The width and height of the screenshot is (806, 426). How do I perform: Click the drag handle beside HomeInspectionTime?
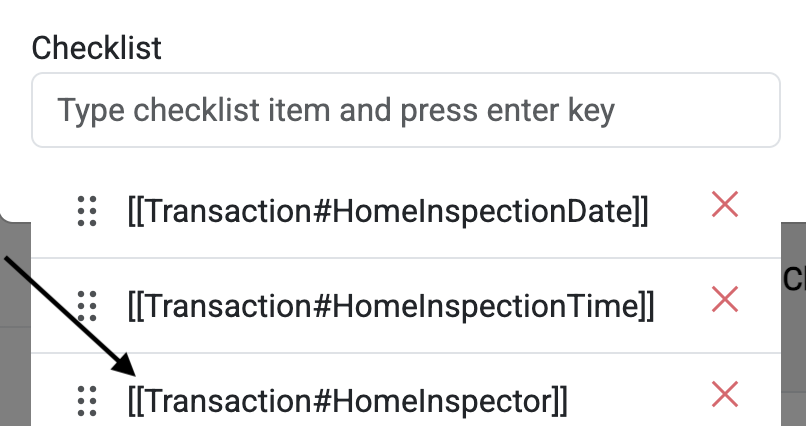click(x=87, y=305)
